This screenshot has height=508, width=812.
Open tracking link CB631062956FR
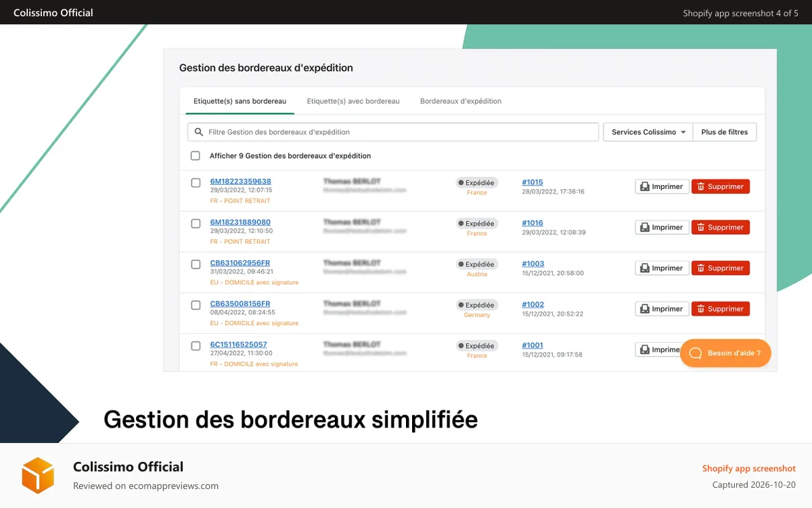pos(240,263)
